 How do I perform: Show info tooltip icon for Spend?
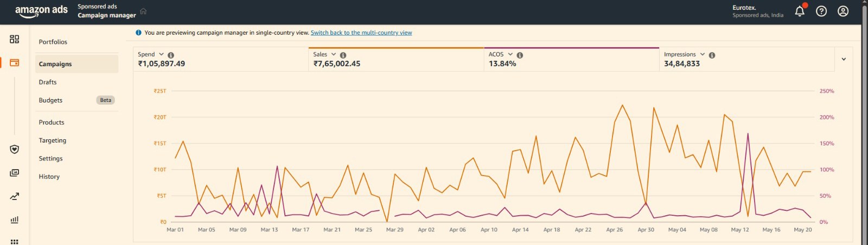click(171, 55)
